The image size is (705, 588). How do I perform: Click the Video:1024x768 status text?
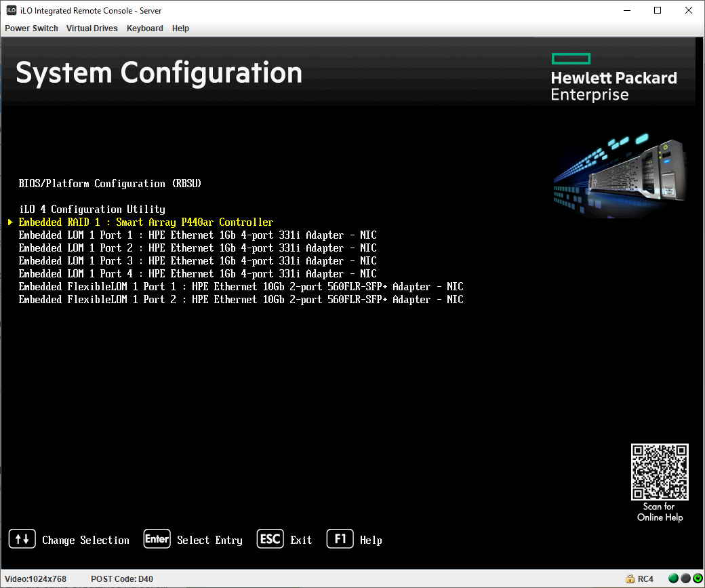(x=35, y=579)
